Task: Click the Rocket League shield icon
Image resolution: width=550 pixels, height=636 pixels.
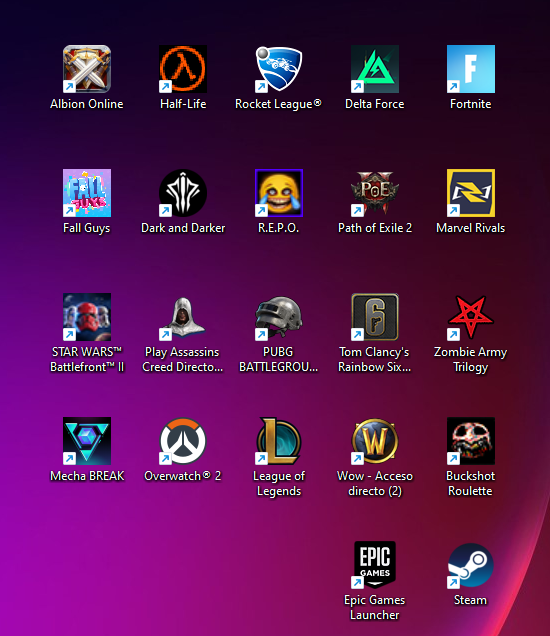Action: click(279, 69)
